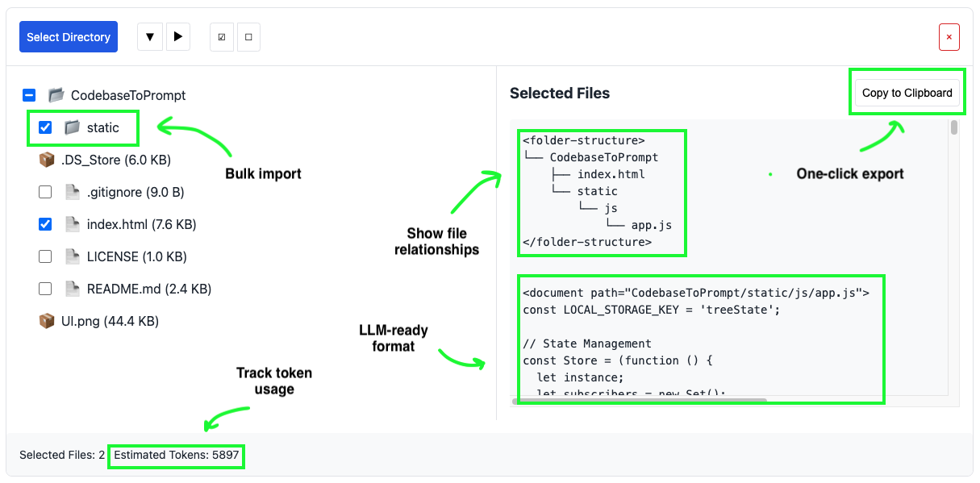Click the deselect all empty-box icon
980x483 pixels.
pyautogui.click(x=248, y=37)
